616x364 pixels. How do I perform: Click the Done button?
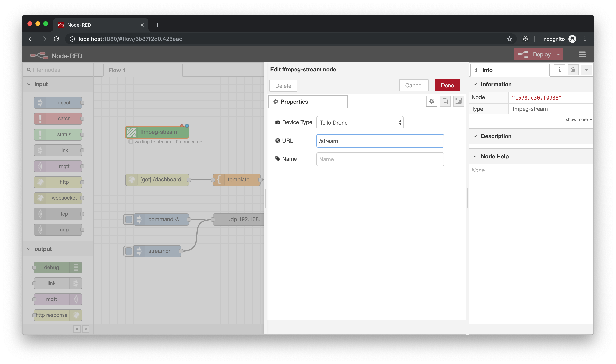[x=447, y=85]
